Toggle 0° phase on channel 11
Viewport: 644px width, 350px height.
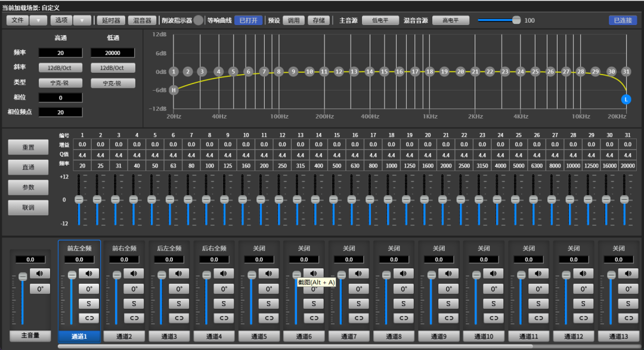(x=538, y=289)
